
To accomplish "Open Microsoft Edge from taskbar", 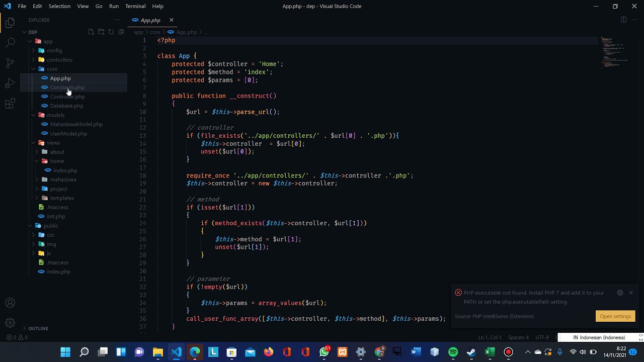I will pyautogui.click(x=195, y=352).
